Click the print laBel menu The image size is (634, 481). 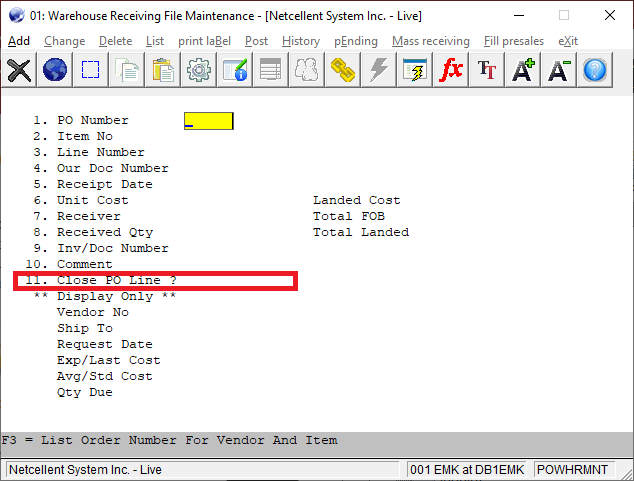coord(206,41)
